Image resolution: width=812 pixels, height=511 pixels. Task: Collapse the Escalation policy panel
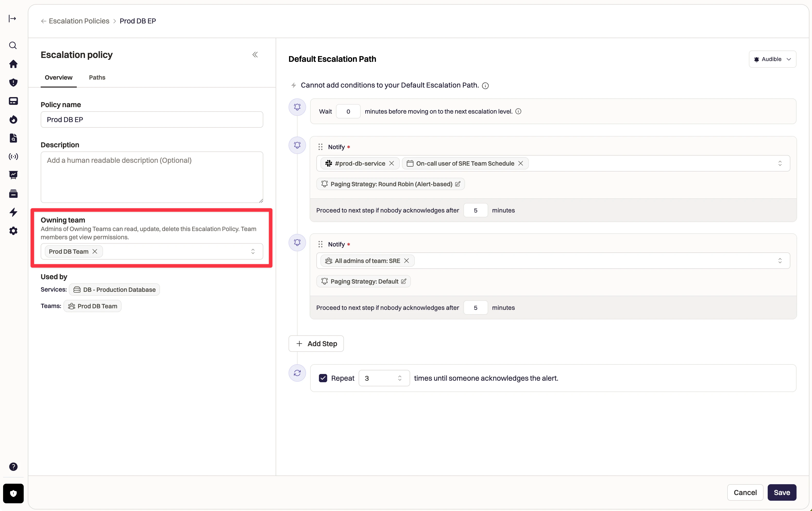click(255, 55)
